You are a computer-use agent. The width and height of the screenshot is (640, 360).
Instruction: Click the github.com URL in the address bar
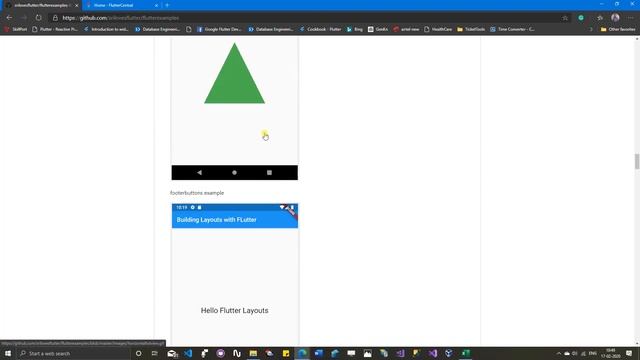pyautogui.click(x=120, y=18)
